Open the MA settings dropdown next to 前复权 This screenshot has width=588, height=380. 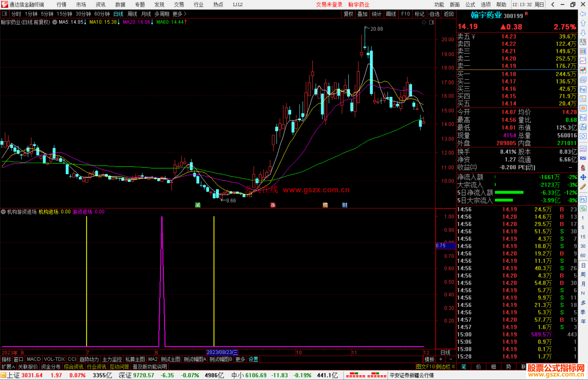[x=55, y=22]
